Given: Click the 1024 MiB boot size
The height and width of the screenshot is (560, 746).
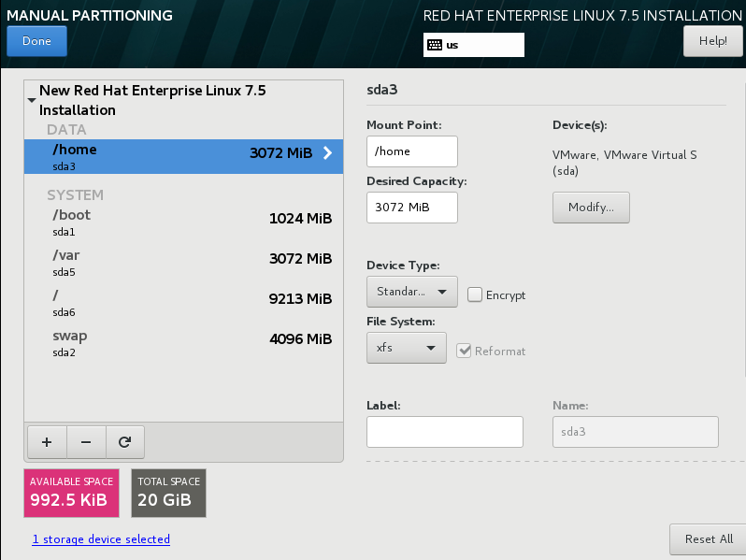Looking at the screenshot, I should coord(300,219).
